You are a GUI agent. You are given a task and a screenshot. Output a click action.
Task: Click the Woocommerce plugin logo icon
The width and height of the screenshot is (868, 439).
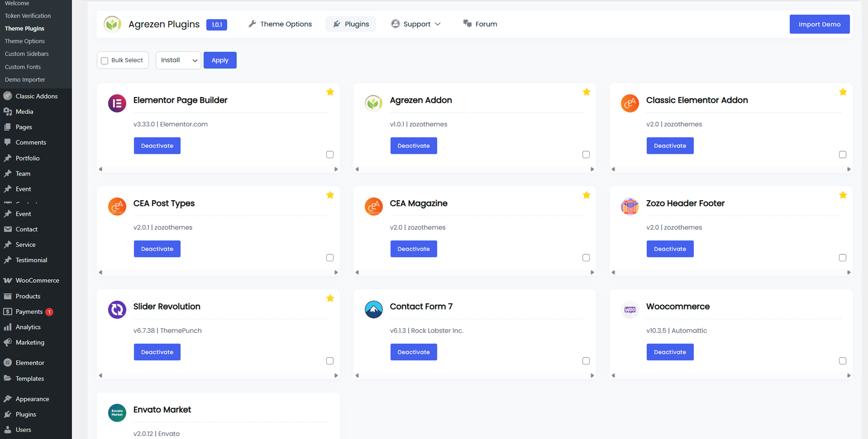[x=629, y=310]
